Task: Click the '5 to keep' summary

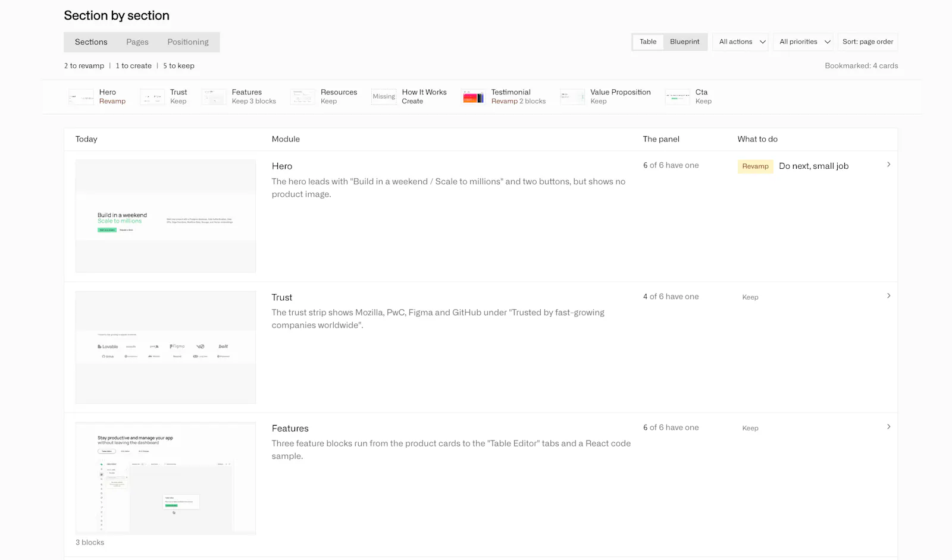Action: [178, 66]
